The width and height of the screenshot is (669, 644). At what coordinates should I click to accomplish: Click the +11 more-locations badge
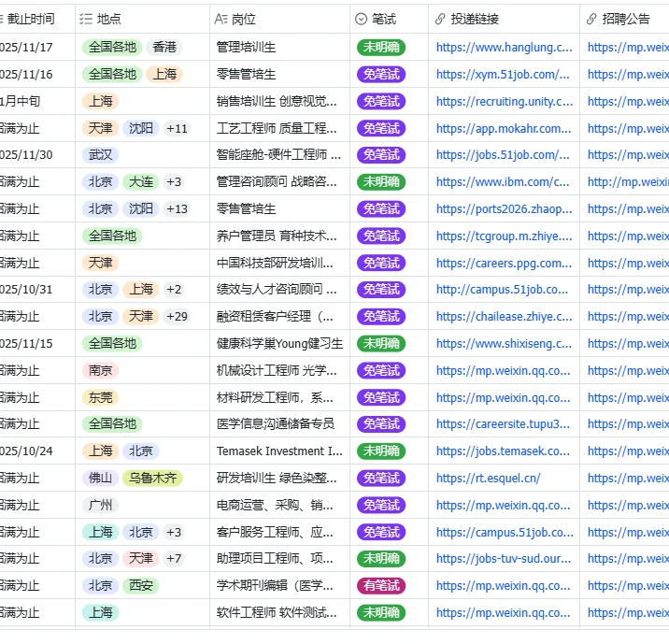click(x=177, y=128)
